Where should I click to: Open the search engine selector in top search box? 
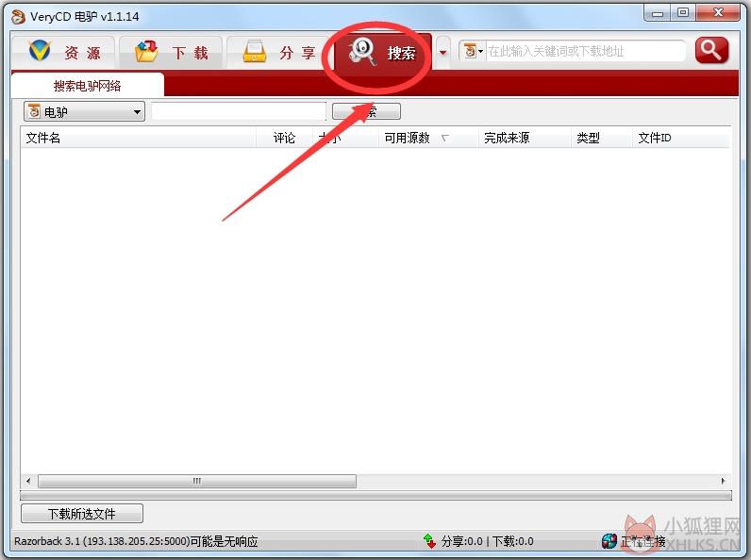click(473, 51)
